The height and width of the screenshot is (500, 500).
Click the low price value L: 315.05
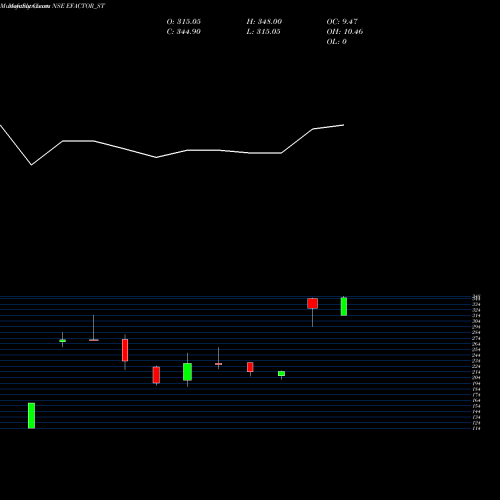coord(264,32)
